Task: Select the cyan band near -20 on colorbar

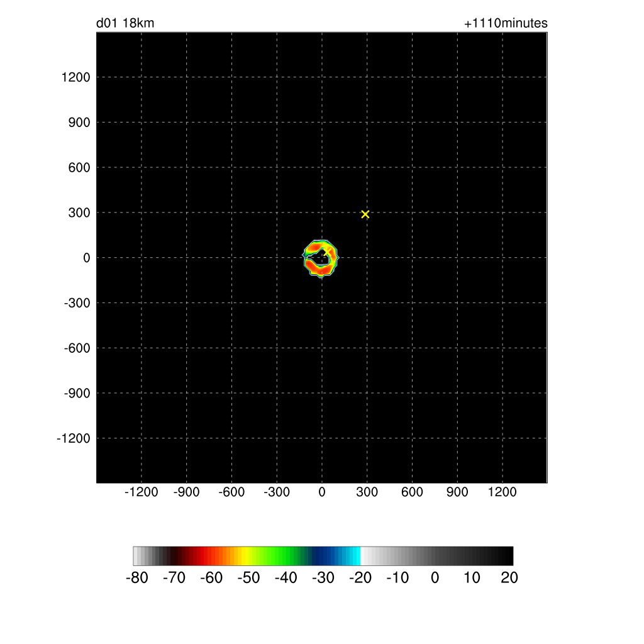Action: 356,556
